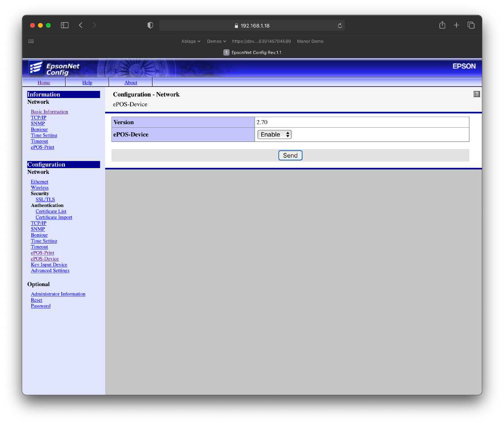
Task: Open ePOS-Print under Configuration
Action: (x=43, y=253)
